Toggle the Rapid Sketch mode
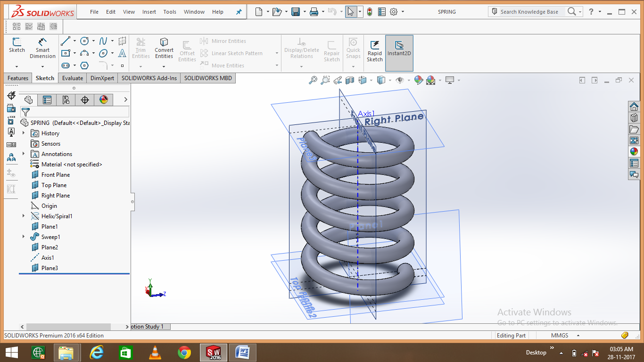The image size is (644, 362). (x=374, y=49)
